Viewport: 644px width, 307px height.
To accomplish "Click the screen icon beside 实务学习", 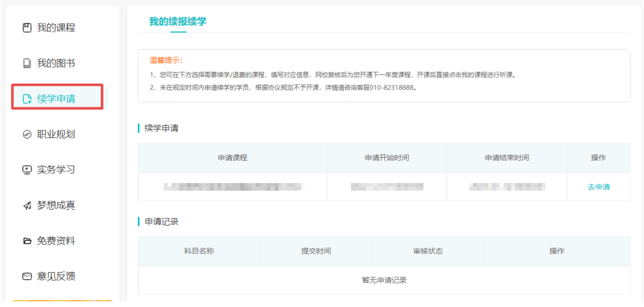I will click(27, 170).
